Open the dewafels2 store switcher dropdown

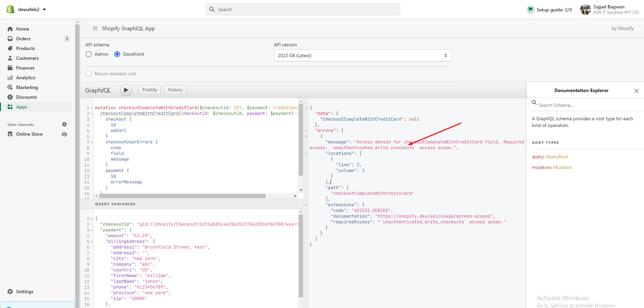32,9
